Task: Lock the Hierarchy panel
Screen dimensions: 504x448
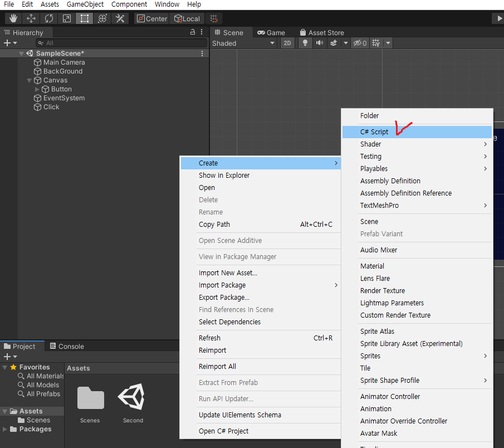Action: click(193, 32)
